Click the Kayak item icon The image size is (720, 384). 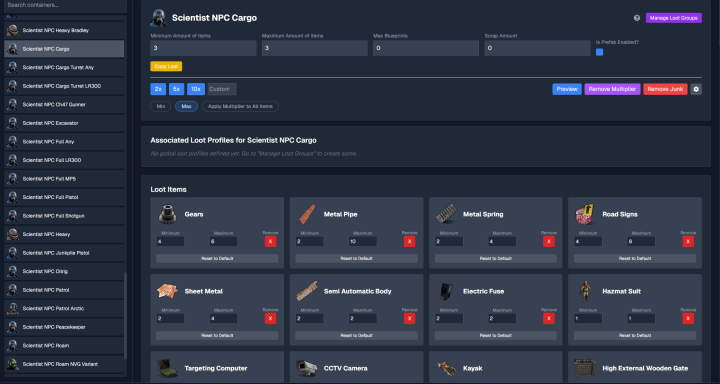[446, 368]
